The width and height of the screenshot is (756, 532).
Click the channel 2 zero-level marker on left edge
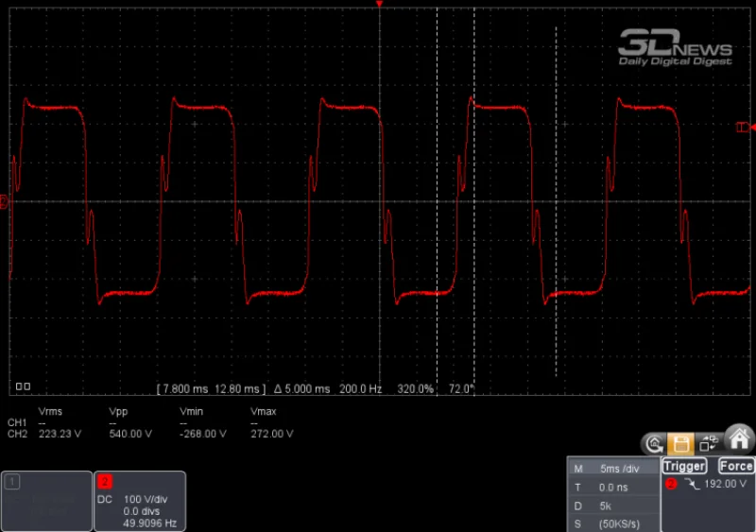(5, 201)
